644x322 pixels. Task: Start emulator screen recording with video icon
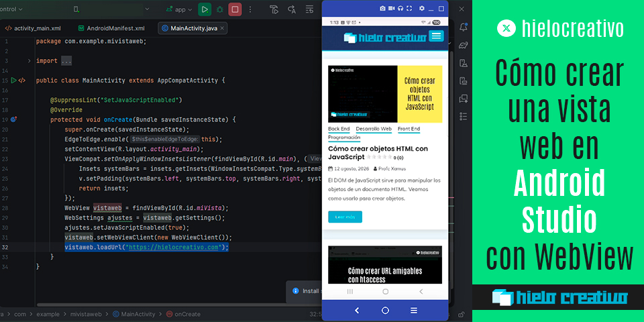click(391, 8)
